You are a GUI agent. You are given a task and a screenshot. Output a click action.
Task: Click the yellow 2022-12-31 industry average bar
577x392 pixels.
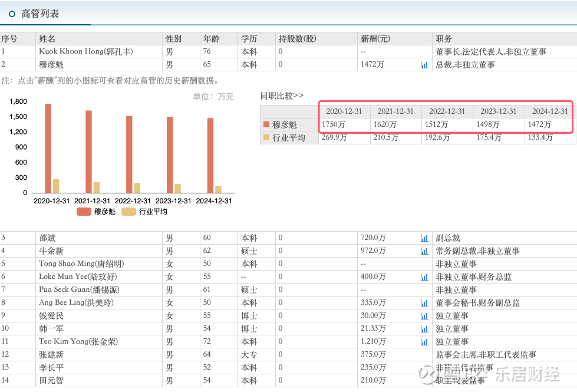137,187
